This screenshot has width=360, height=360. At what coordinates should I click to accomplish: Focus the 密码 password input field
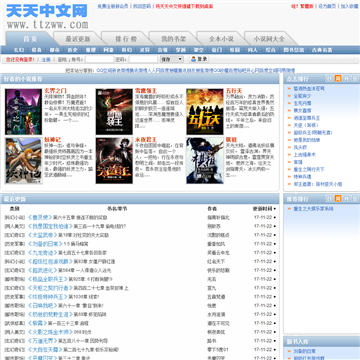click(143, 59)
